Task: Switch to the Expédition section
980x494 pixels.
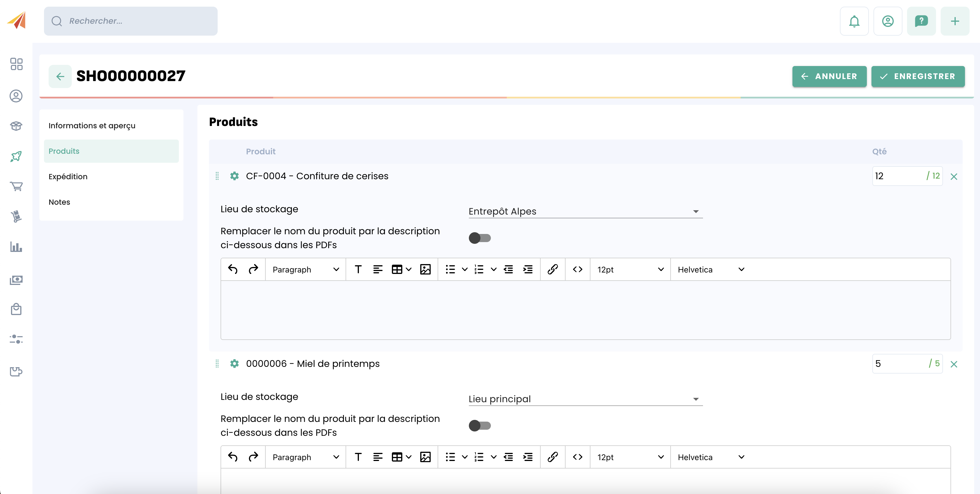Action: tap(68, 177)
